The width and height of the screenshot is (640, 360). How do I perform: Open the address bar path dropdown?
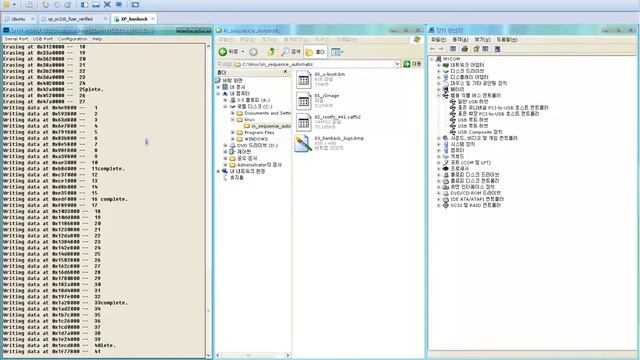click(397, 64)
